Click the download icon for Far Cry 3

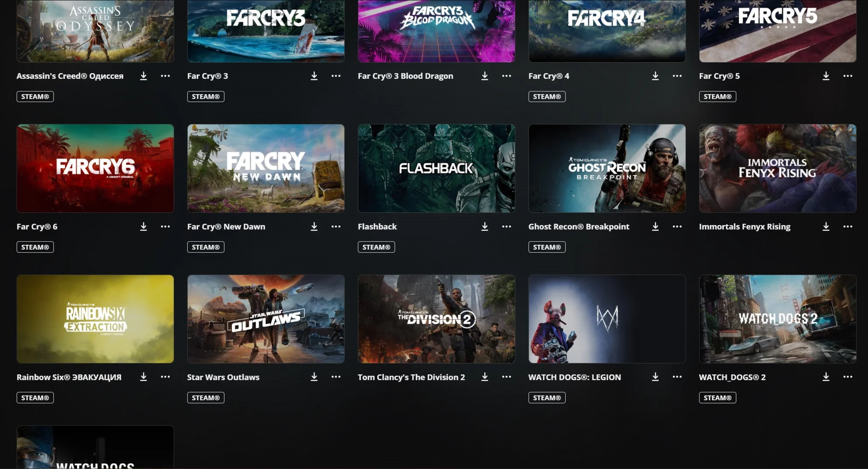coord(314,76)
